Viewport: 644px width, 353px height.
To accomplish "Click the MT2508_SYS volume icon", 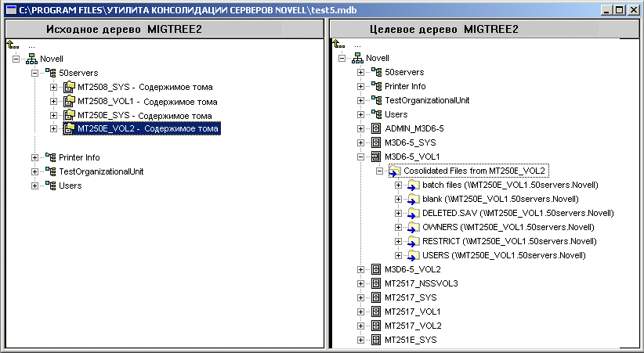I will (69, 87).
